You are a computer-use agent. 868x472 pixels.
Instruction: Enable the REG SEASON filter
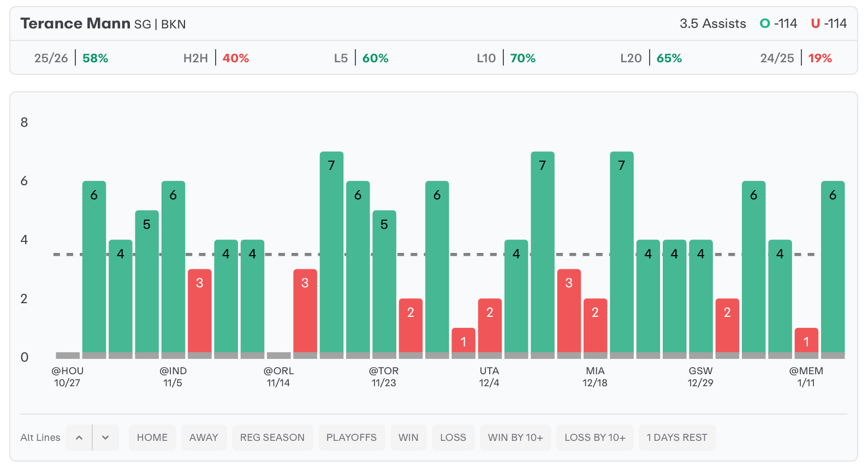[272, 438]
